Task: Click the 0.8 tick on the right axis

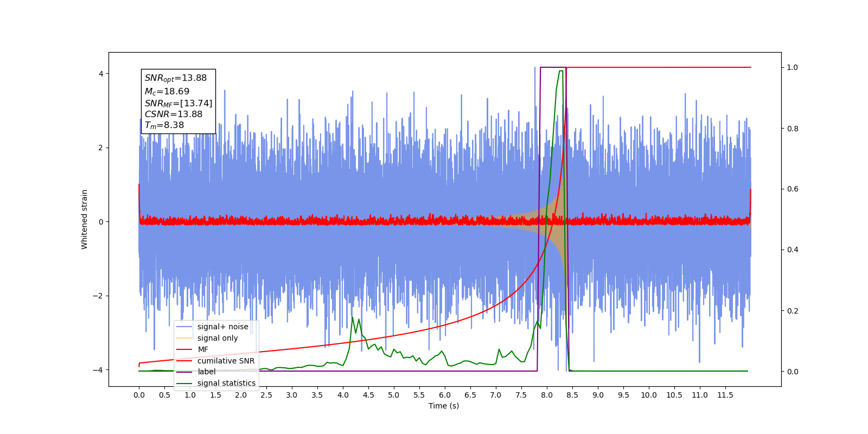Action: pyautogui.click(x=793, y=129)
